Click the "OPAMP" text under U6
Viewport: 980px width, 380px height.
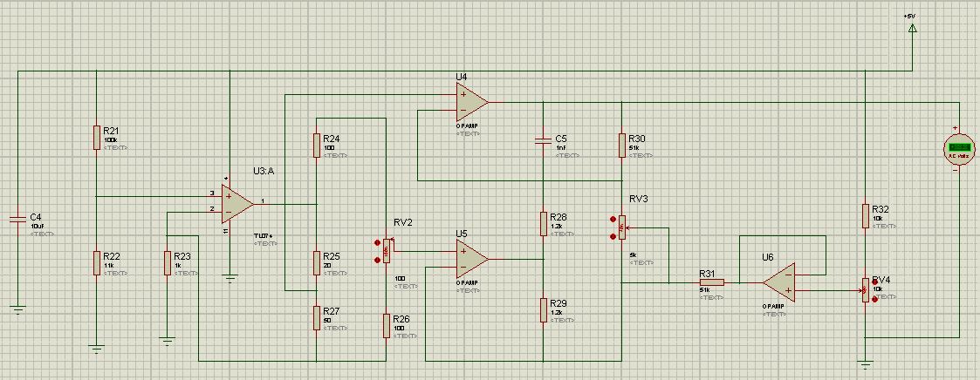(774, 307)
